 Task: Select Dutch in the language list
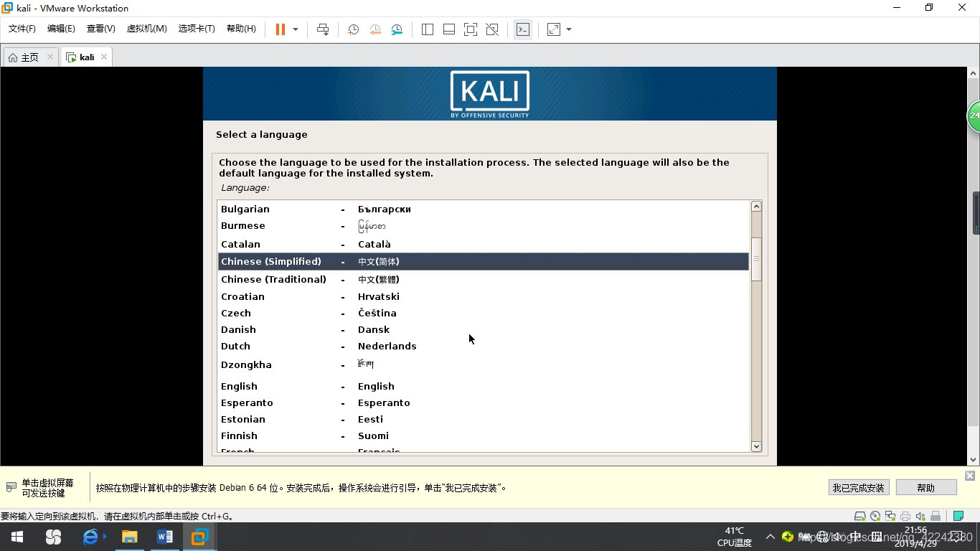click(x=484, y=346)
